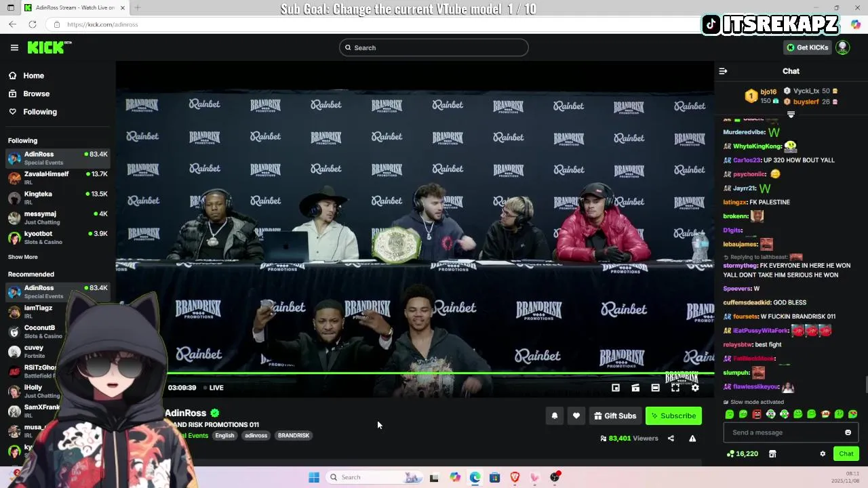This screenshot has height=488, width=868.
Task: Click the English language tag
Action: pos(224,436)
